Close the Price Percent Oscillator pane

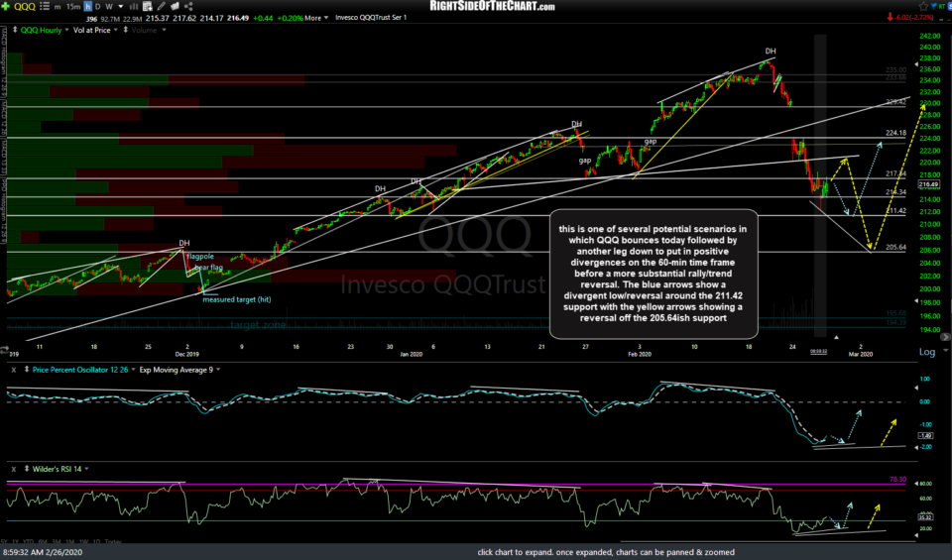click(13, 370)
